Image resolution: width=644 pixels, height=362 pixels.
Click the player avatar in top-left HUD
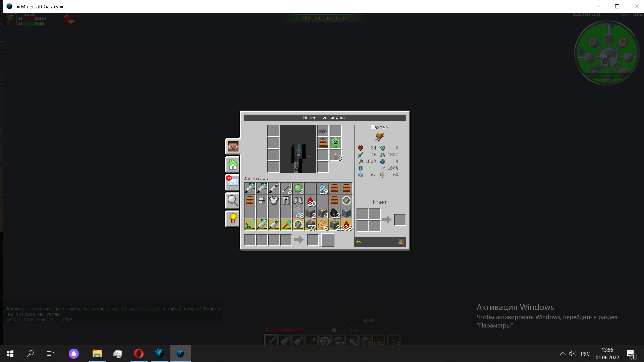[11, 19]
